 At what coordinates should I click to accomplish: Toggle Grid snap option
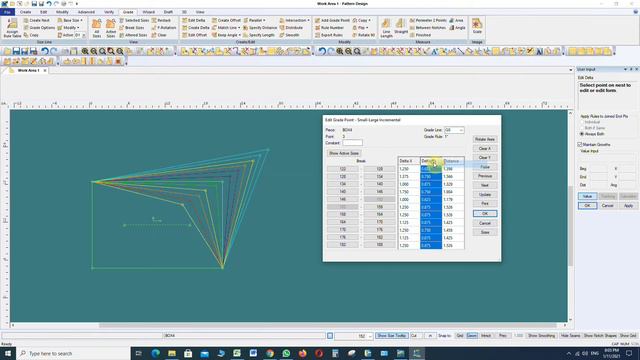tap(460, 336)
